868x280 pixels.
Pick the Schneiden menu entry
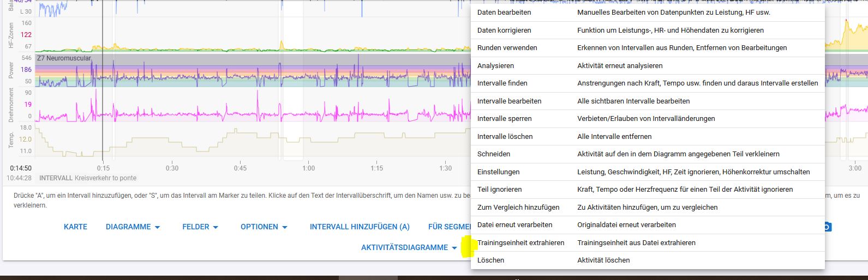tap(648, 154)
